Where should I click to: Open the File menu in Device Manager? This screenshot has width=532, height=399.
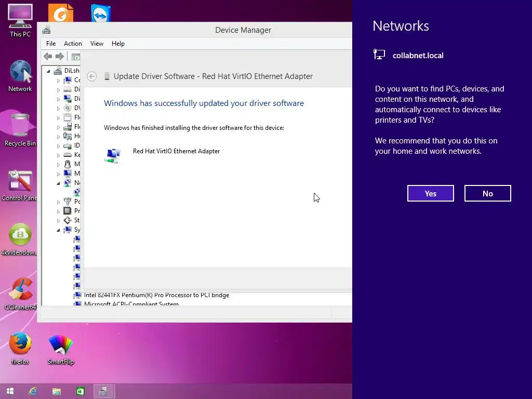[51, 44]
